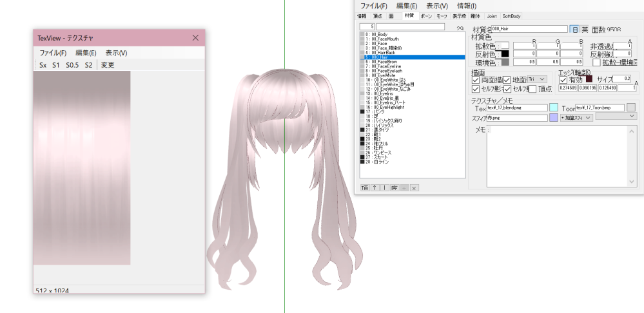Switch to the 頂点 tab
Screen dimensions: 644x313
(x=377, y=16)
